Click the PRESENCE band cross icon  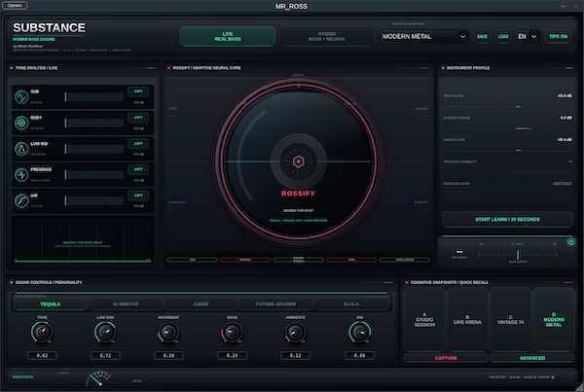[x=21, y=174]
